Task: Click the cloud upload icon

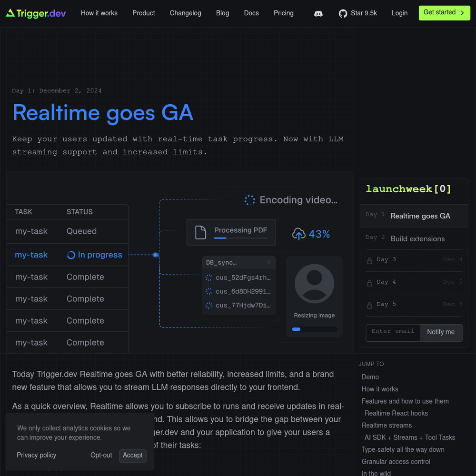Action: tap(299, 234)
